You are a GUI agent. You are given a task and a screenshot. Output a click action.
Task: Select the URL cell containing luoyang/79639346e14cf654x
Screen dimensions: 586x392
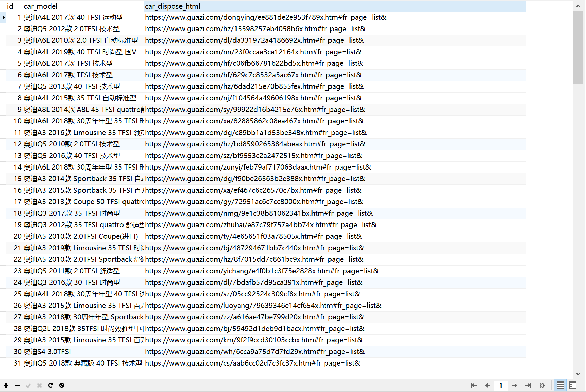[x=335, y=306]
